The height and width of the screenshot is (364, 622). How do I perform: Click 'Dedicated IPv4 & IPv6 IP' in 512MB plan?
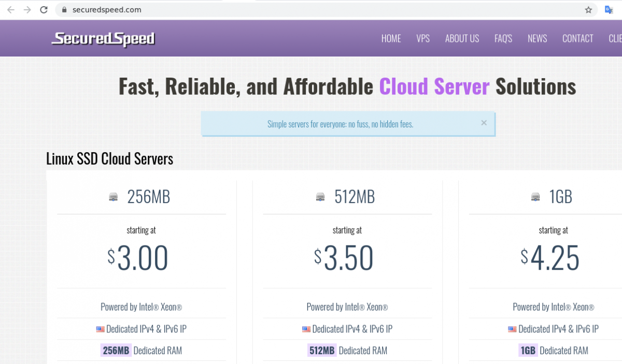(x=352, y=329)
